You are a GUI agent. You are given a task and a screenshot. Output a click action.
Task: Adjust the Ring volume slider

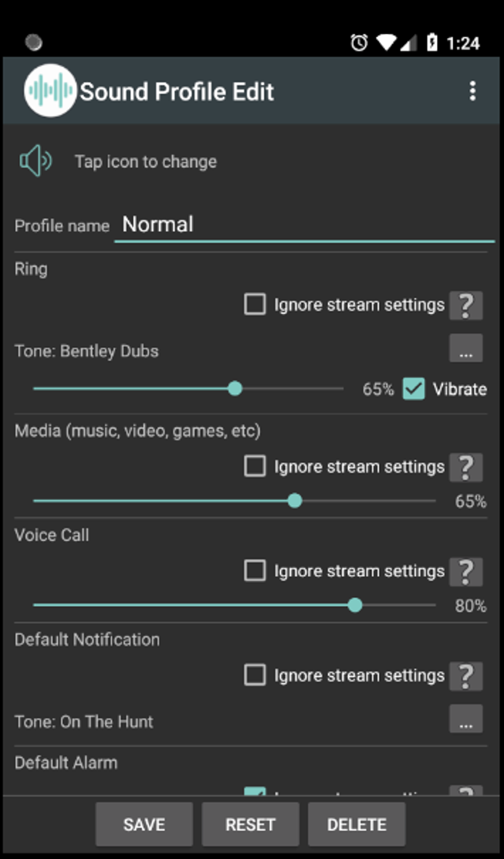tap(236, 389)
